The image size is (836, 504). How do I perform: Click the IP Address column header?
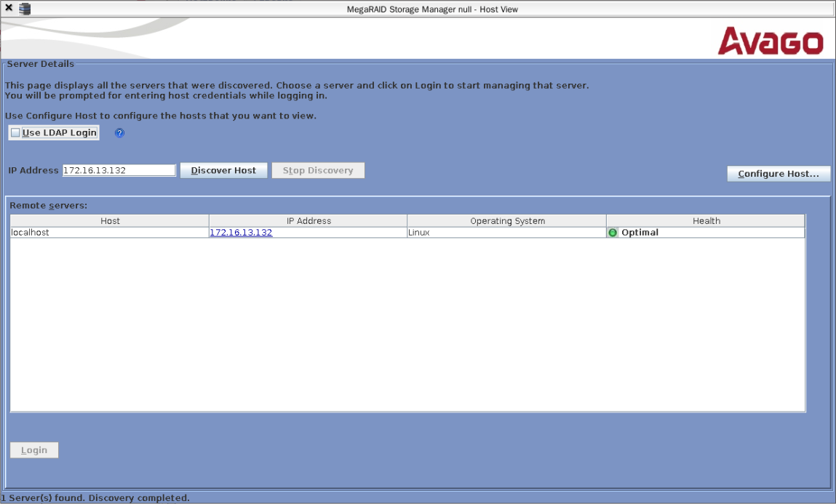pos(308,220)
